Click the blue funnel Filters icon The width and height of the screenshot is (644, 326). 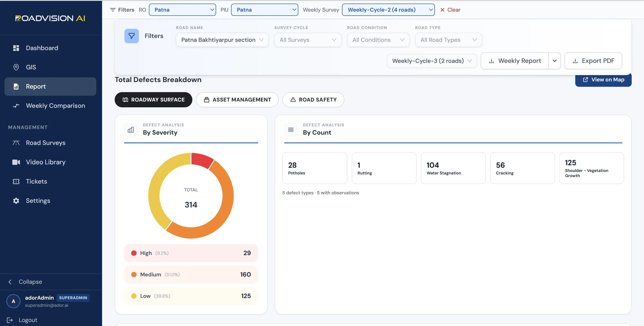coord(131,36)
